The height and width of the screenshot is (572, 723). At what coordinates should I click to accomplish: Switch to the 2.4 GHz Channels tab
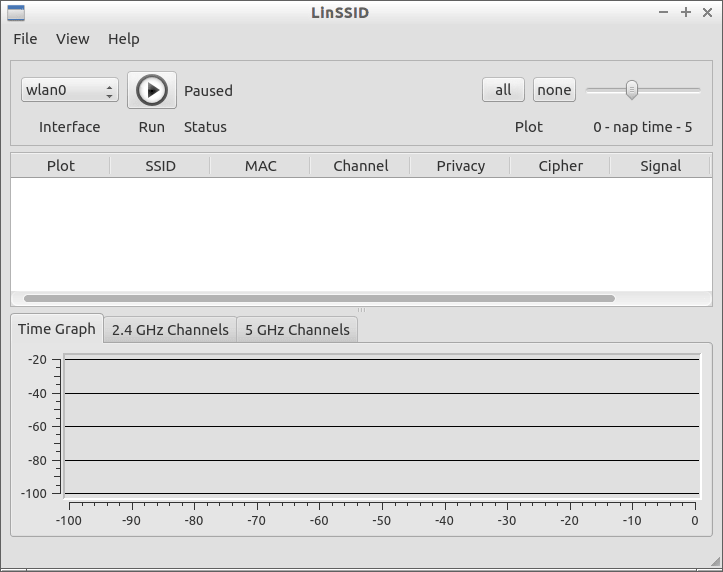tap(170, 330)
